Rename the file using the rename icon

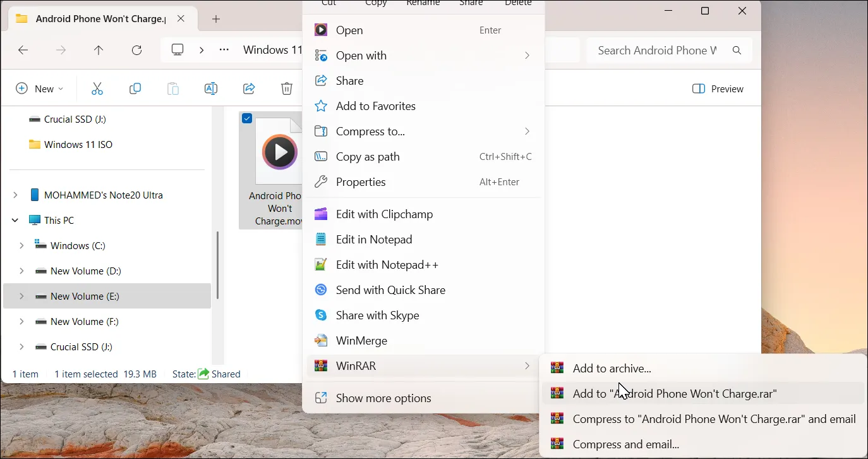click(x=210, y=89)
